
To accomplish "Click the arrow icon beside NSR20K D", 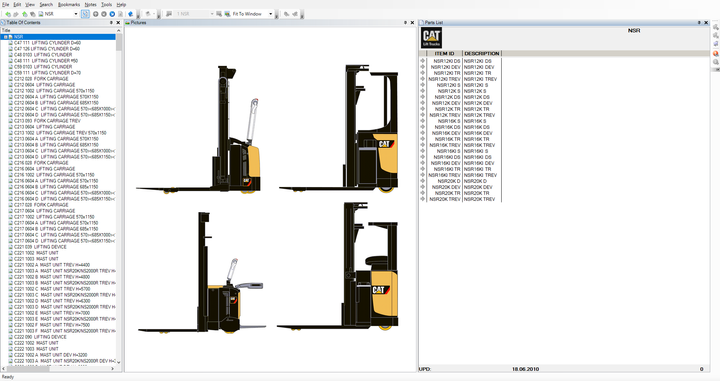I will 422,181.
